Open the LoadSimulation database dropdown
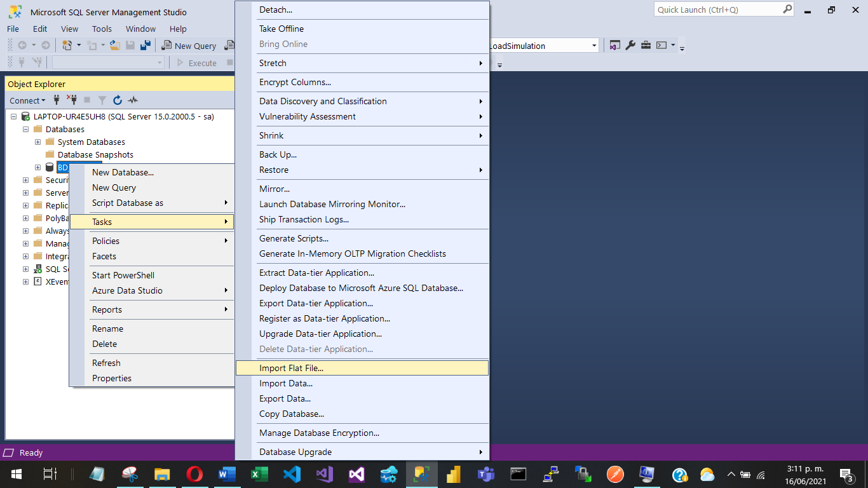 [594, 46]
